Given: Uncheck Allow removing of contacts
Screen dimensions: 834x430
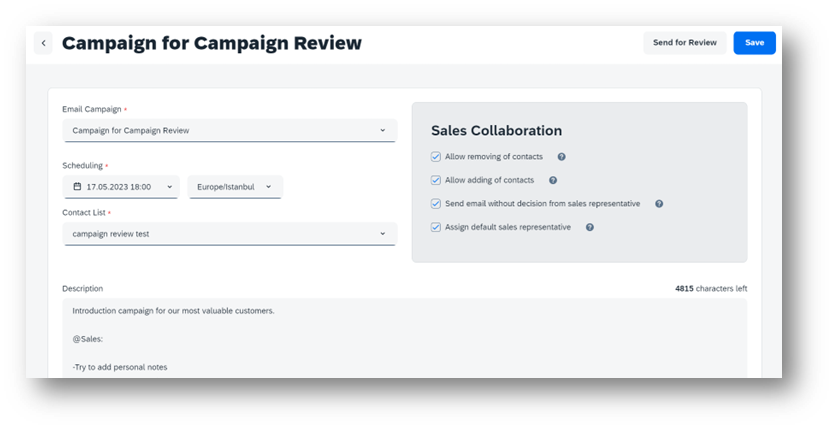Looking at the screenshot, I should pyautogui.click(x=436, y=157).
